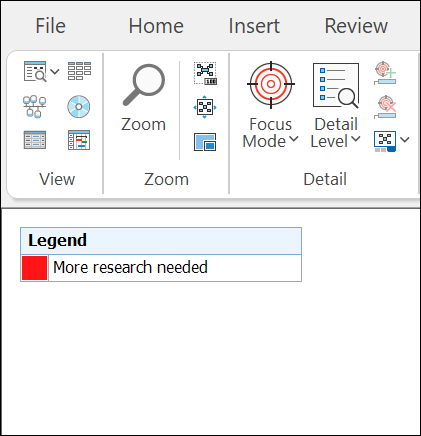The width and height of the screenshot is (421, 436).
Task: Go to the Review ribbon tab
Action: tap(356, 26)
